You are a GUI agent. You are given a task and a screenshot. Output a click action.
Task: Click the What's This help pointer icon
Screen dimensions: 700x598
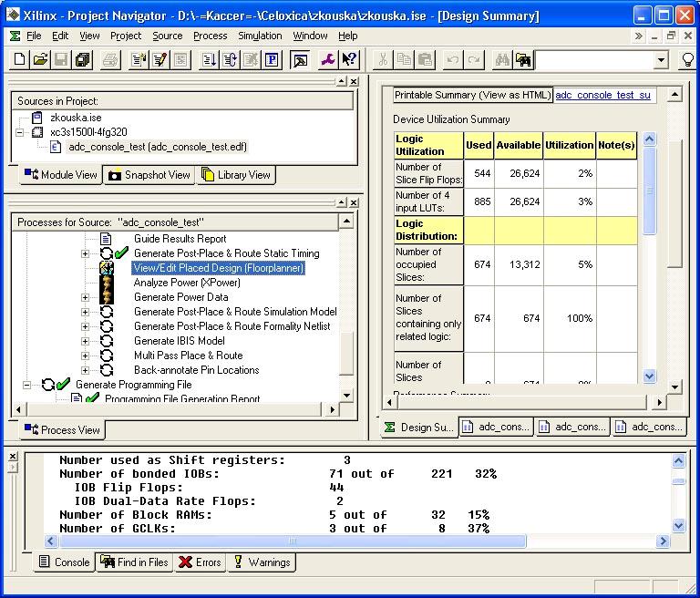pos(349,59)
